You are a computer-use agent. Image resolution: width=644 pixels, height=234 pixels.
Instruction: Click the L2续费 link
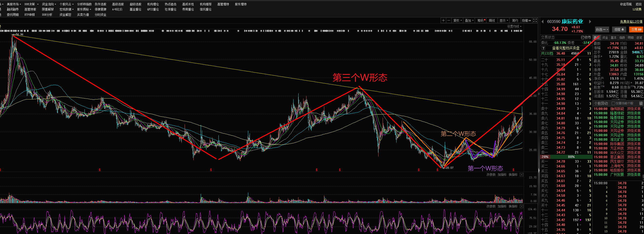637,9
